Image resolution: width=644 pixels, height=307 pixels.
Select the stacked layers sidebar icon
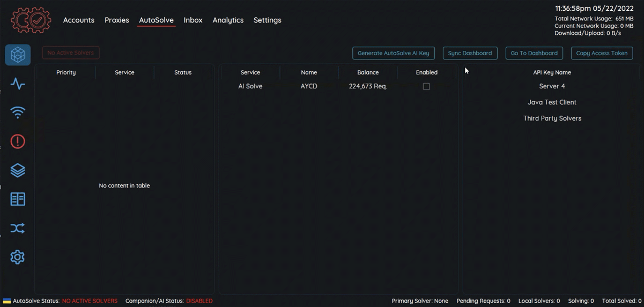[18, 170]
